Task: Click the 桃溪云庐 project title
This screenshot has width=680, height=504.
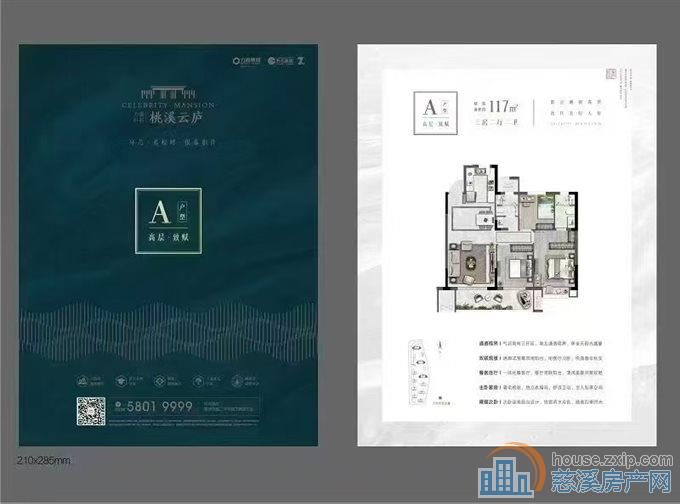Action: (x=176, y=118)
